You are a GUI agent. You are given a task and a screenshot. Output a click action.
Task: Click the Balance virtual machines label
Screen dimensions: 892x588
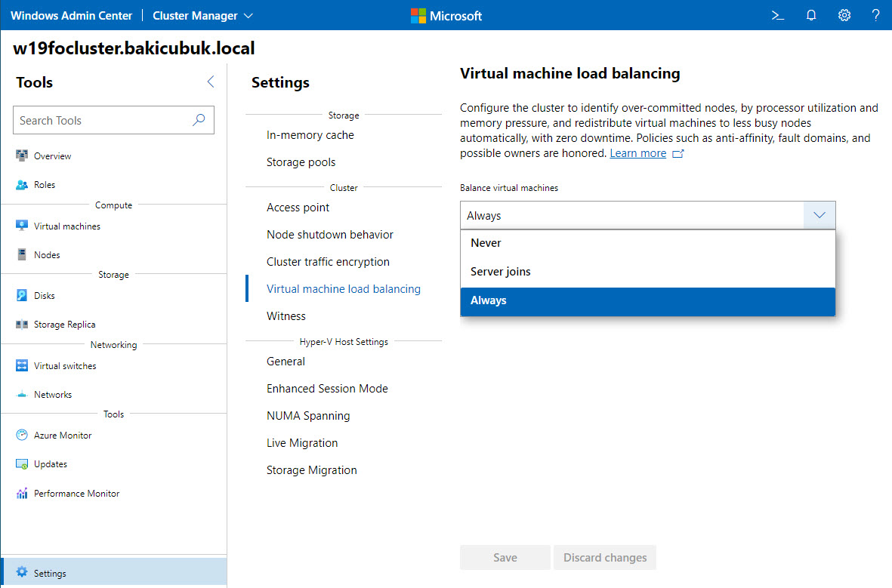pyautogui.click(x=509, y=188)
